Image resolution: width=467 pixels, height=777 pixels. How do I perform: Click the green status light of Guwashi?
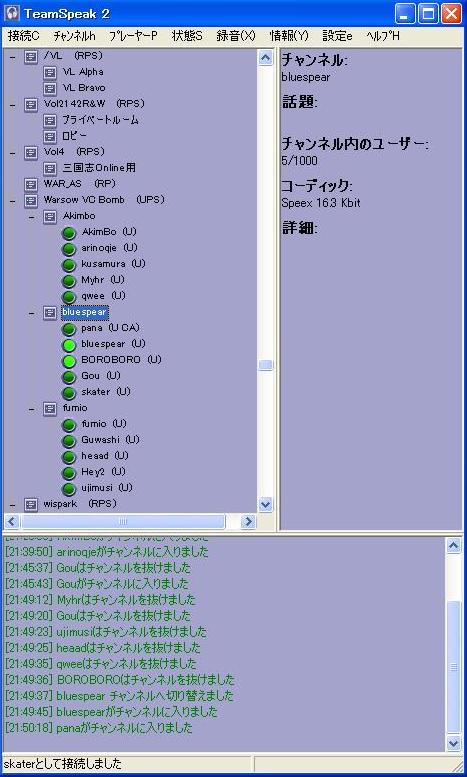pyautogui.click(x=68, y=441)
